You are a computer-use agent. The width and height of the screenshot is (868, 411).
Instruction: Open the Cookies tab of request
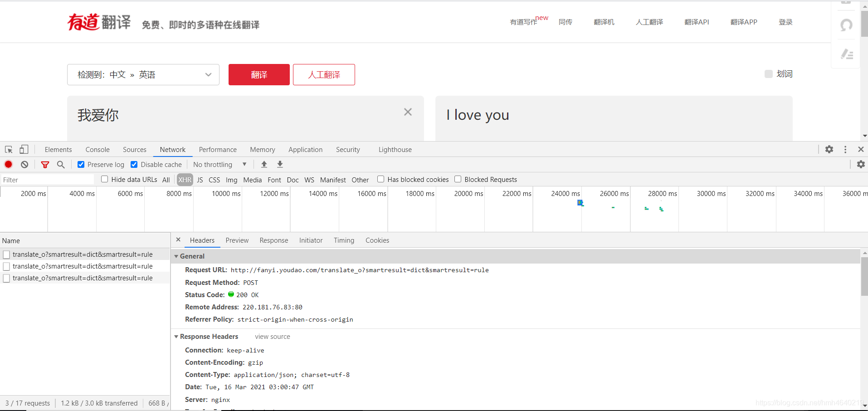pyautogui.click(x=377, y=240)
